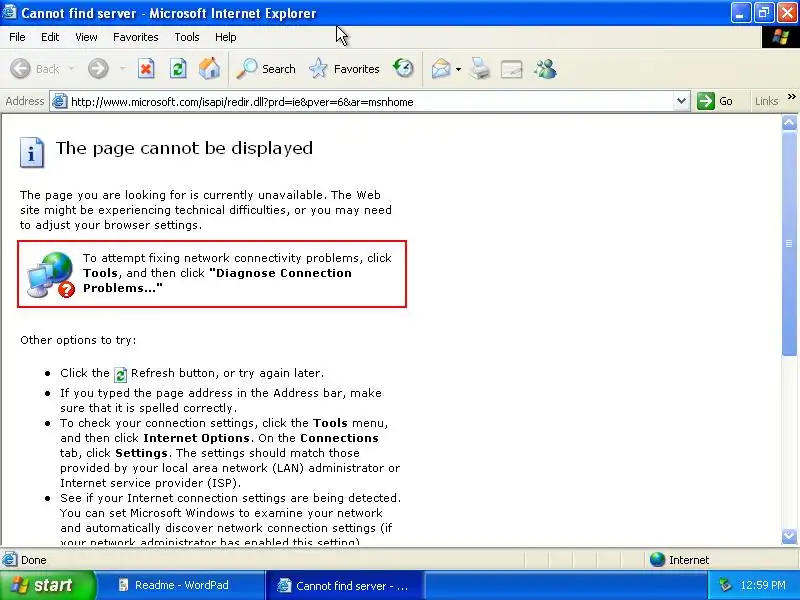
Task: Open the History clock icon
Action: click(x=403, y=68)
